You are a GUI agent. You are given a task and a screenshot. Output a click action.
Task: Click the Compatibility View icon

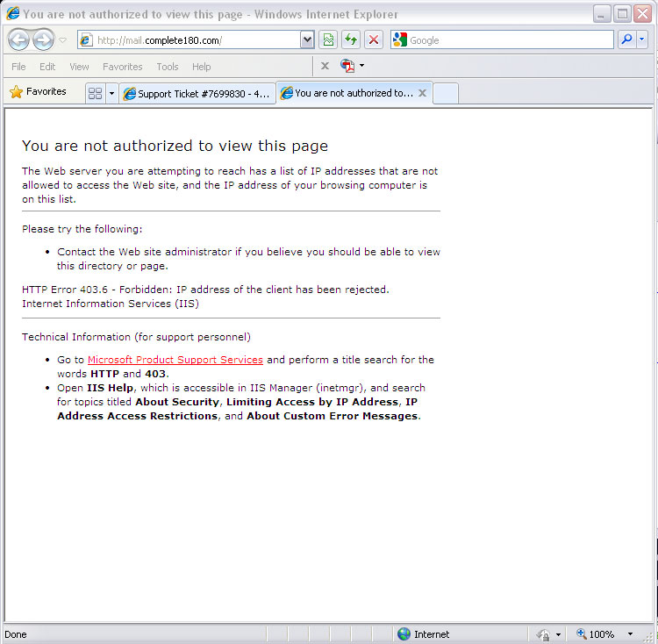328,40
